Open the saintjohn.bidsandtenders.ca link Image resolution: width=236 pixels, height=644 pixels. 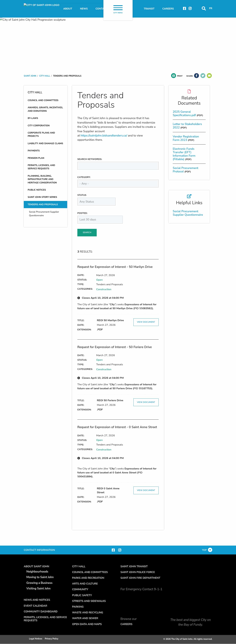(x=103, y=135)
